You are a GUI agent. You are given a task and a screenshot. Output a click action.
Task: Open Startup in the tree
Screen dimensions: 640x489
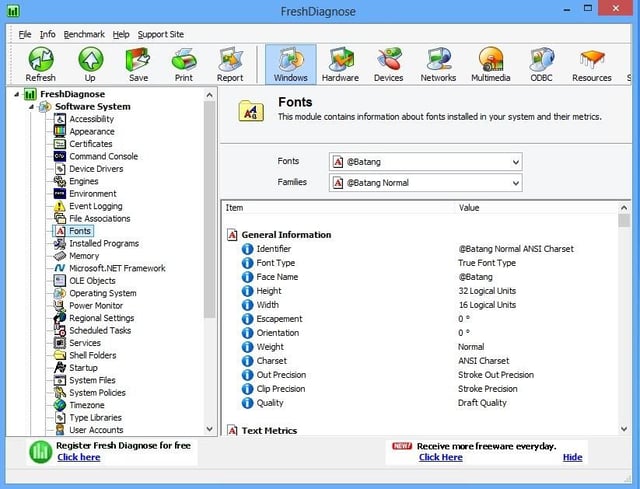click(83, 368)
